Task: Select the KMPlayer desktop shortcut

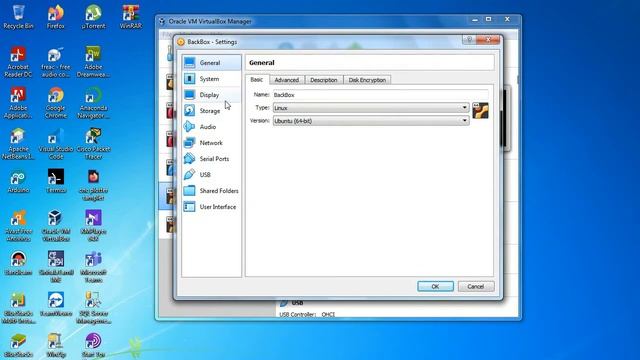Action: [93, 227]
